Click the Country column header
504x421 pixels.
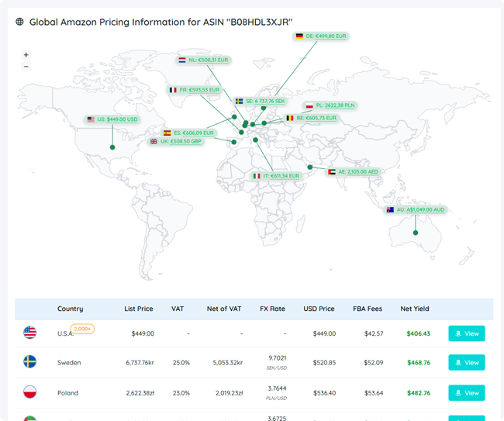tap(70, 309)
